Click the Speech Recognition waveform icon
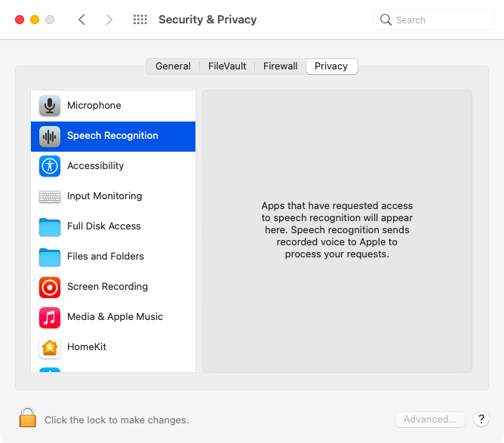This screenshot has height=443, width=504. click(50, 136)
